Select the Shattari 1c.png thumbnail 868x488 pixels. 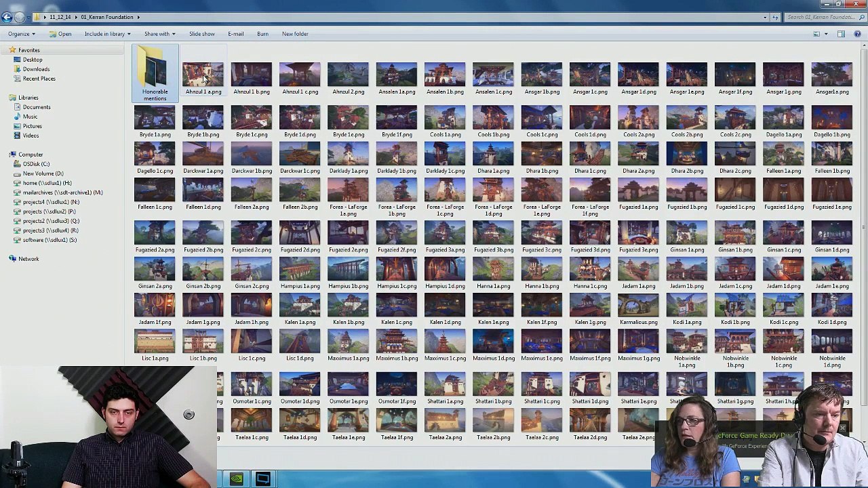[x=542, y=385]
